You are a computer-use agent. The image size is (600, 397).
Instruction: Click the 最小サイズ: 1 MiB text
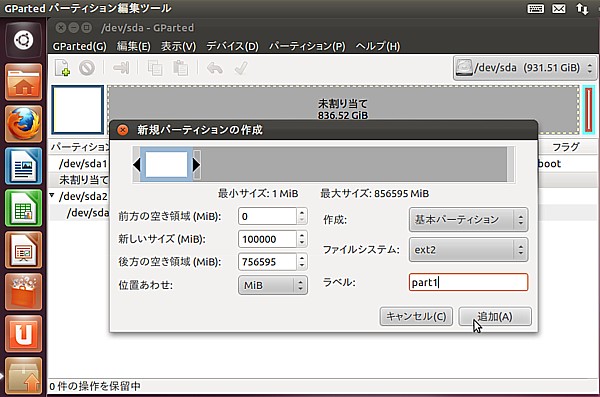(x=258, y=194)
